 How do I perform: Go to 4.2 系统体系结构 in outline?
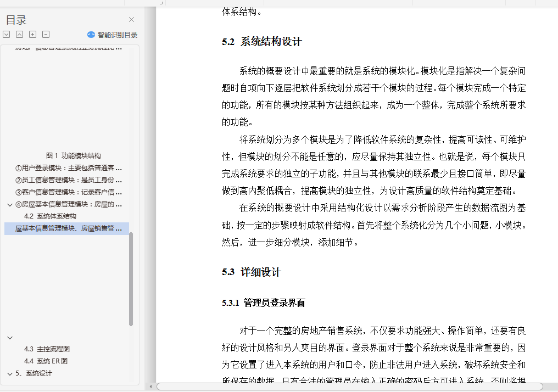pos(50,216)
